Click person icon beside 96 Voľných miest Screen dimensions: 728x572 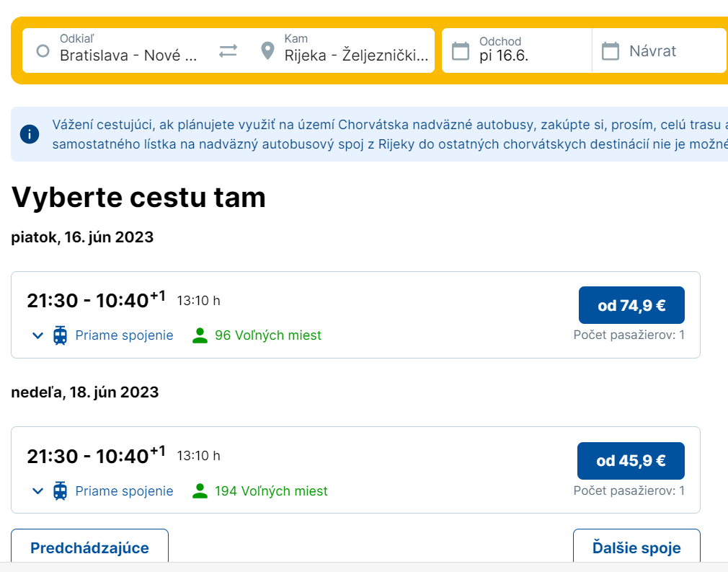(200, 335)
